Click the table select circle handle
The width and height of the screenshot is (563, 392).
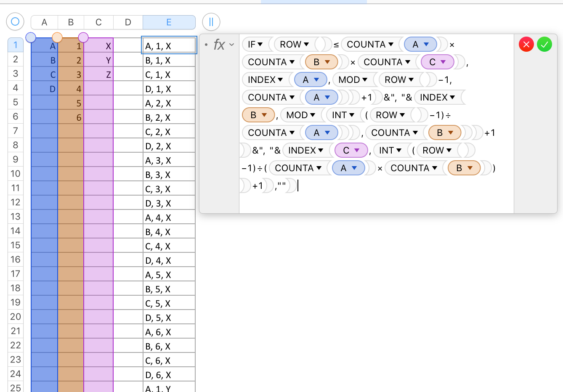tap(15, 21)
